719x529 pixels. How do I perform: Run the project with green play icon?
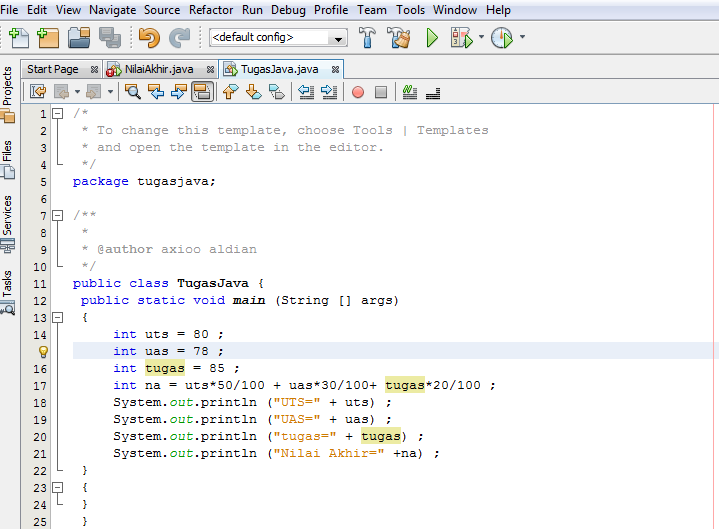click(431, 38)
